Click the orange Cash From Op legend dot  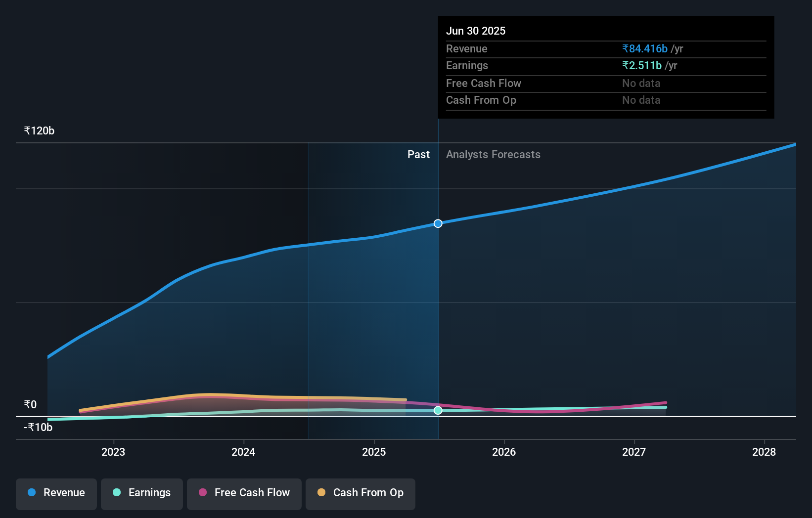(x=321, y=493)
